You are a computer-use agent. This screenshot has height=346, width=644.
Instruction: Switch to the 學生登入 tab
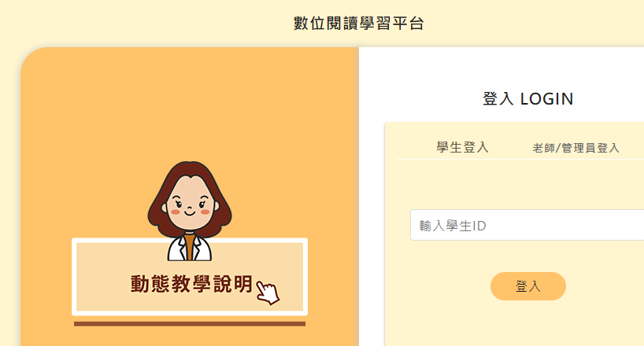click(462, 147)
